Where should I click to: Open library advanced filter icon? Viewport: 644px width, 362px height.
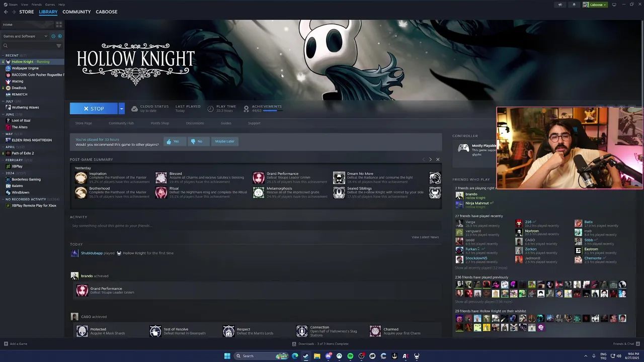point(59,46)
